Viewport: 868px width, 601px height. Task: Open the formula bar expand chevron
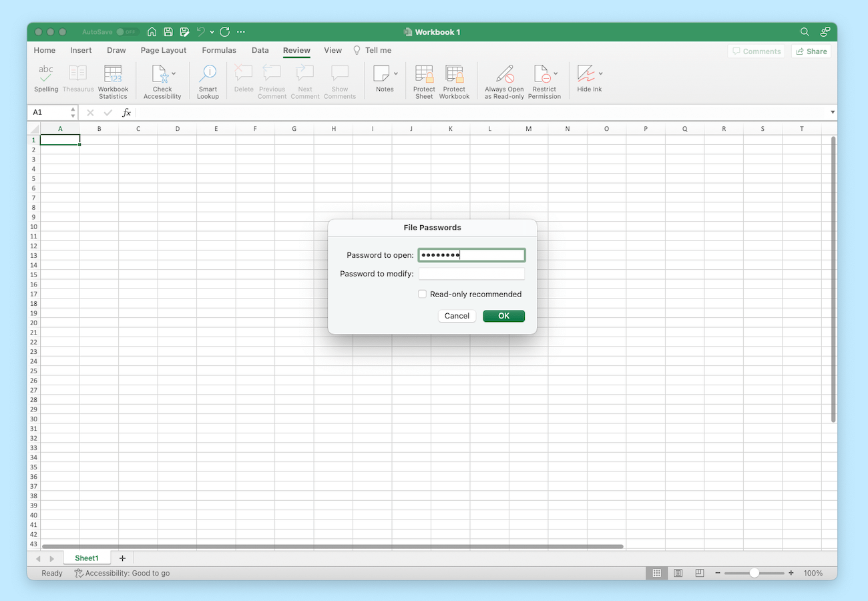coord(832,112)
